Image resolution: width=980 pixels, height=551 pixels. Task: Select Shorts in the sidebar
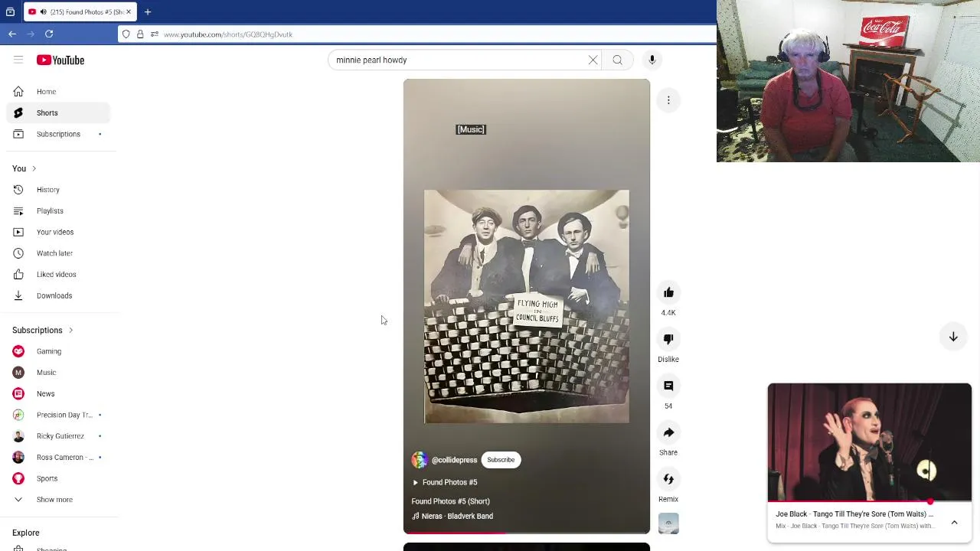coord(58,112)
